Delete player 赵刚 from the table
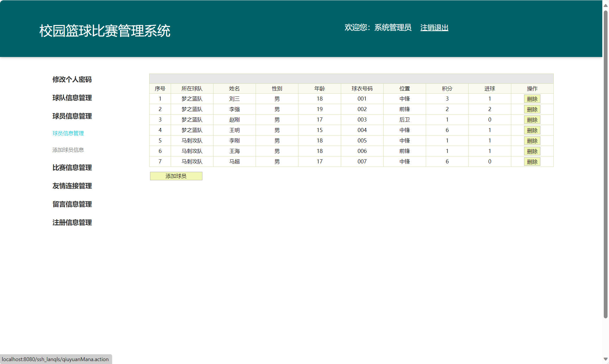609x364 pixels. click(532, 119)
